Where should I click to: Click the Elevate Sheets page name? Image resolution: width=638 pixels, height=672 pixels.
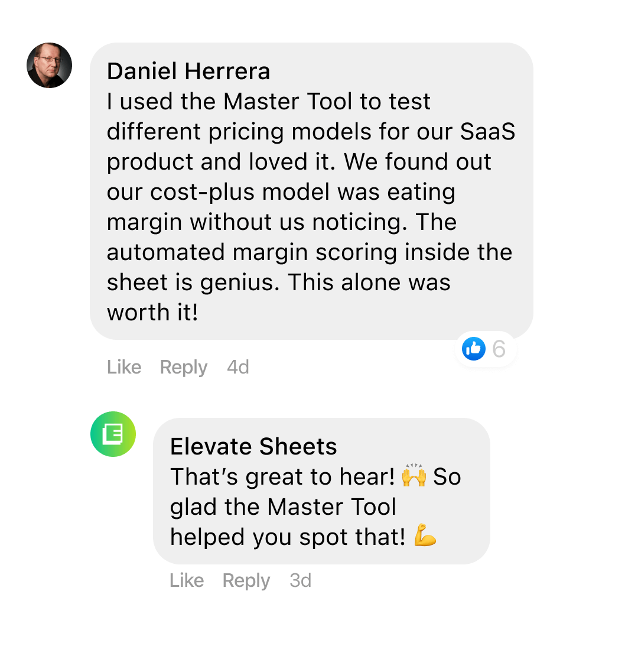click(x=253, y=447)
